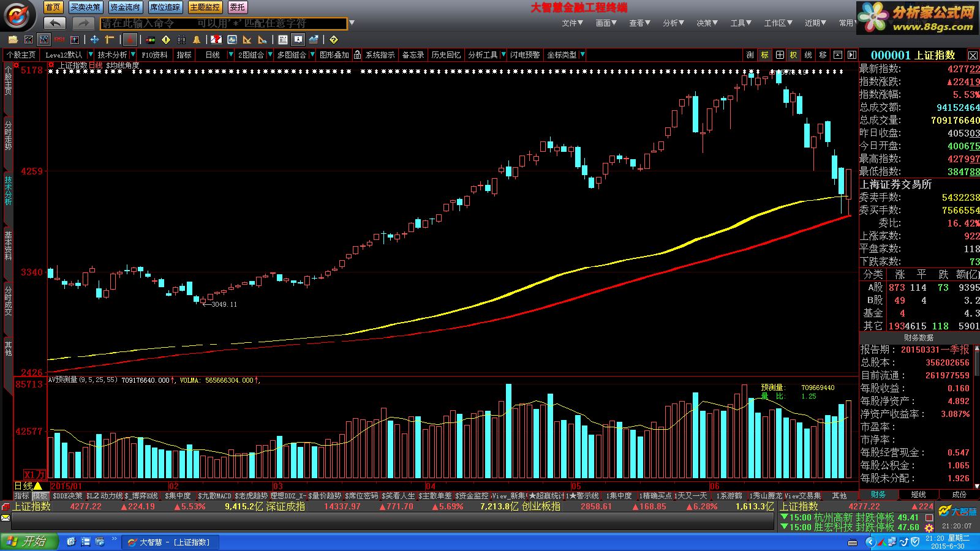Go forward with the right arrow button
The image size is (980, 551).
[x=83, y=23]
